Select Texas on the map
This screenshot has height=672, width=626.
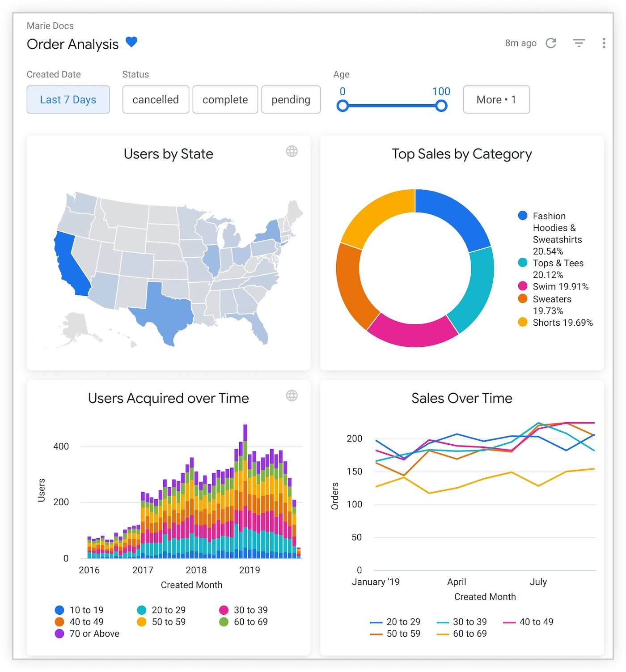165,310
